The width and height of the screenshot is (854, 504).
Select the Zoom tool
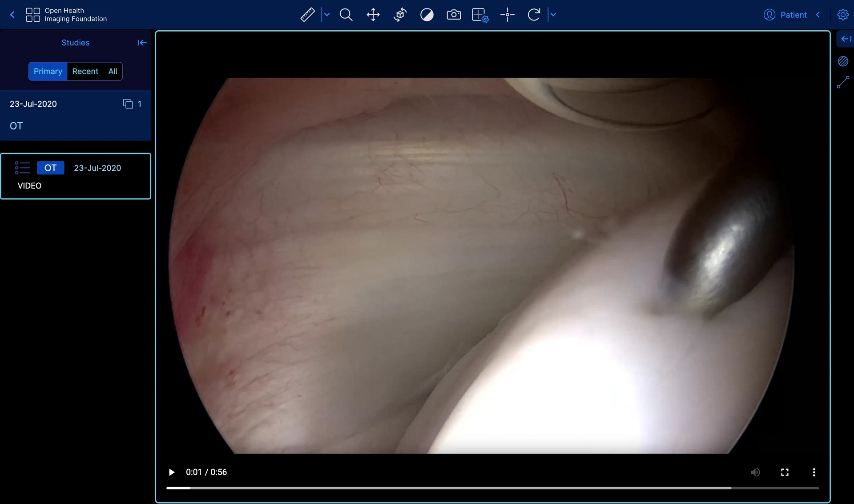(x=346, y=15)
